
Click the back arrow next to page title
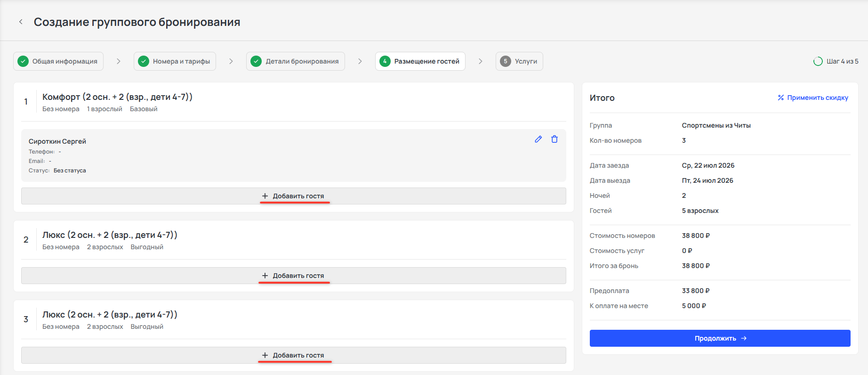pos(21,22)
